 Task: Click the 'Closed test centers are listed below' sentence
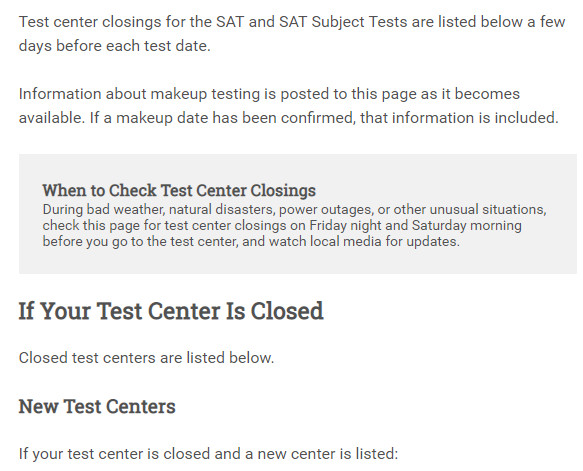(x=146, y=358)
